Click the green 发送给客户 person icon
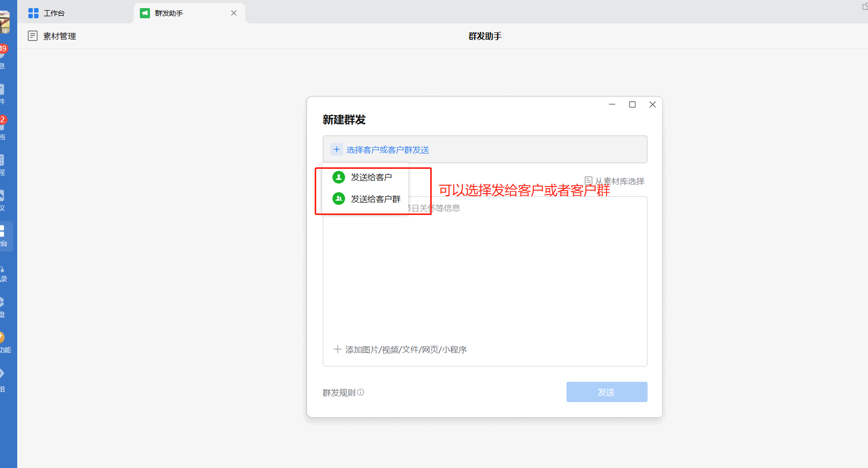This screenshot has width=868, height=468. 338,177
